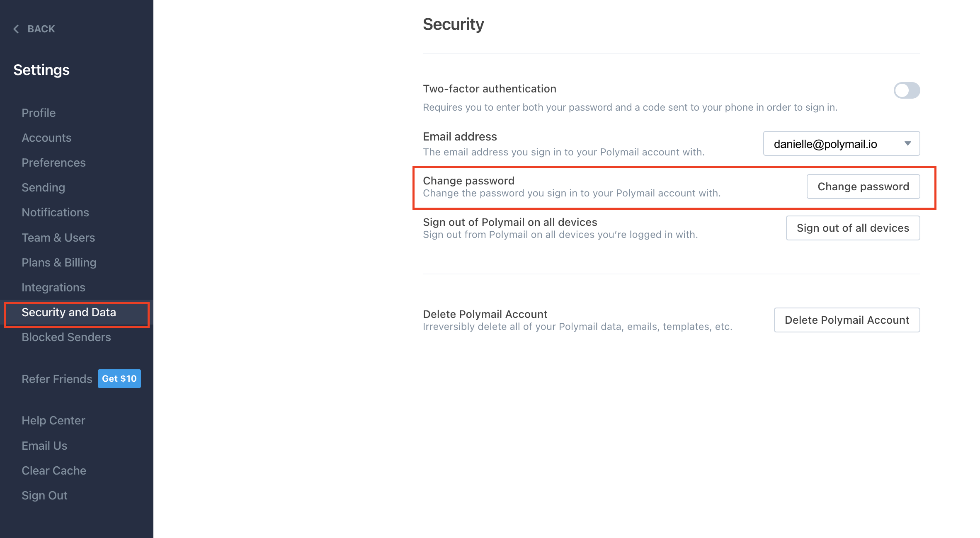This screenshot has width=980, height=538.
Task: Click Email Us link
Action: point(44,446)
